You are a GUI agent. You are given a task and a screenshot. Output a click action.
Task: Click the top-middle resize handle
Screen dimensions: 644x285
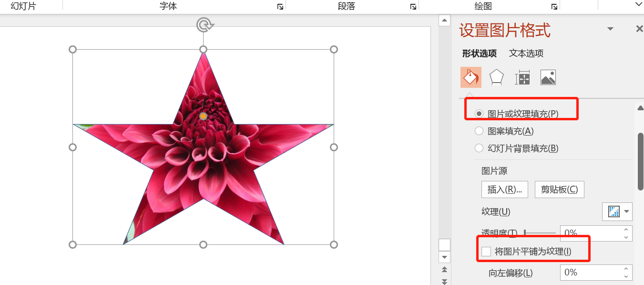pyautogui.click(x=203, y=50)
